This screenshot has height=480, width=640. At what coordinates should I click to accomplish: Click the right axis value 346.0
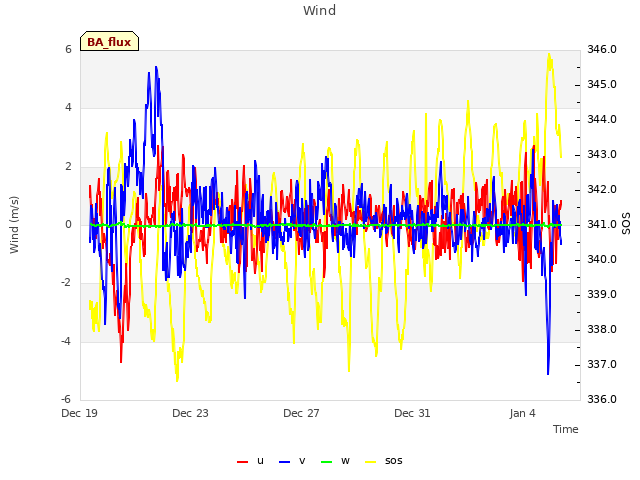(x=602, y=49)
